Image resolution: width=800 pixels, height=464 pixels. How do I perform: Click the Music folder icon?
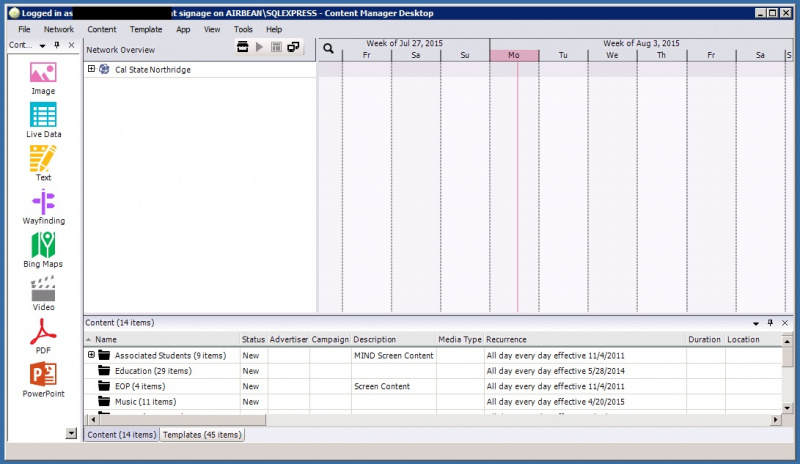(x=104, y=401)
